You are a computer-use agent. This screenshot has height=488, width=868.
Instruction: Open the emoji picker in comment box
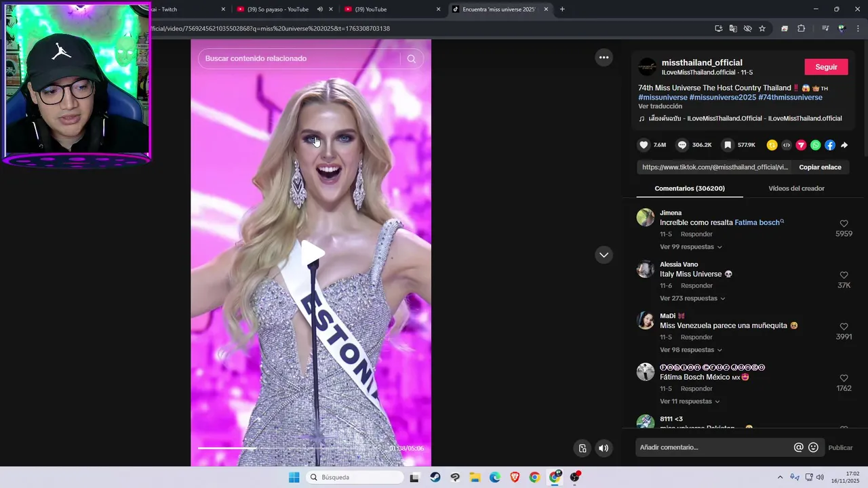(x=814, y=447)
